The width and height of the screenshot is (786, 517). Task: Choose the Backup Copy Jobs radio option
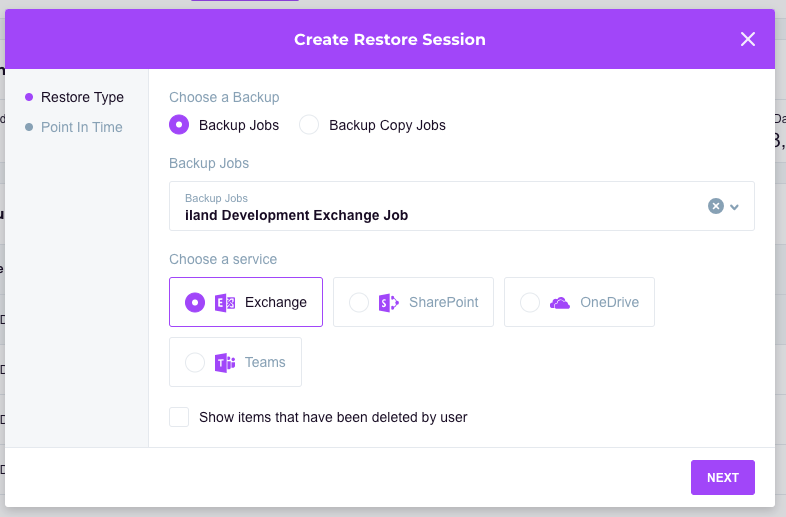(309, 125)
